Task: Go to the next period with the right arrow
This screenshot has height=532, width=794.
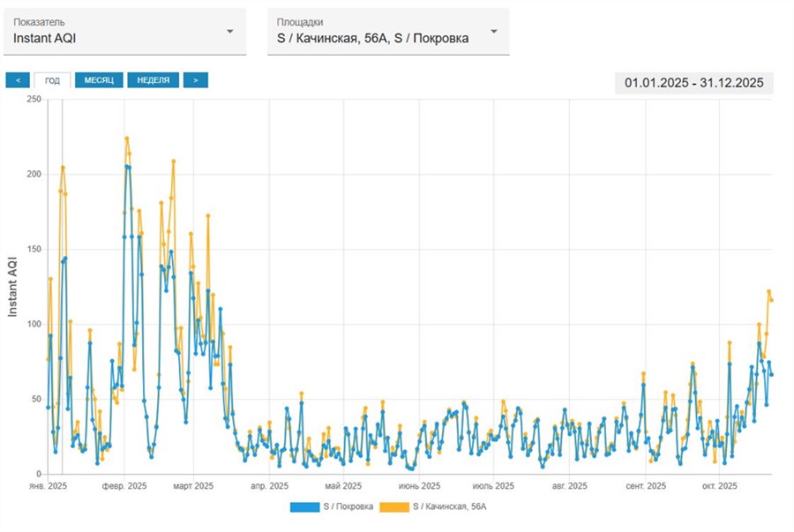Action: point(195,80)
